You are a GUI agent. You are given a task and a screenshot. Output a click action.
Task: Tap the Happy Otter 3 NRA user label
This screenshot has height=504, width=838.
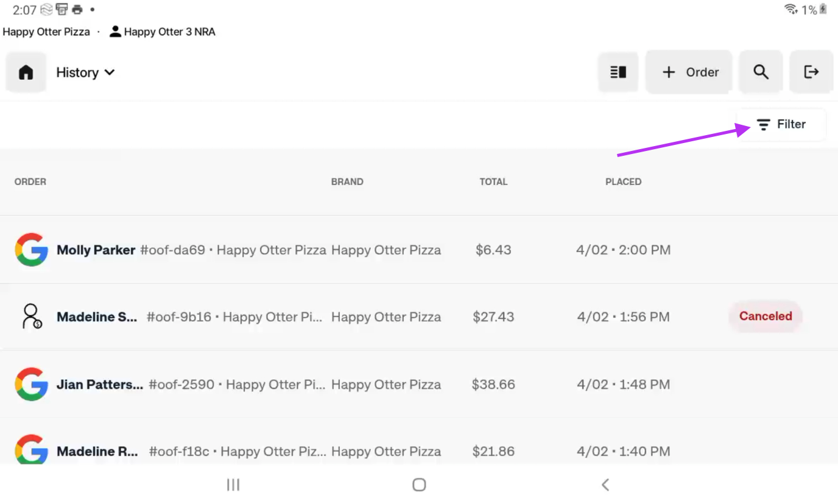pyautogui.click(x=163, y=32)
